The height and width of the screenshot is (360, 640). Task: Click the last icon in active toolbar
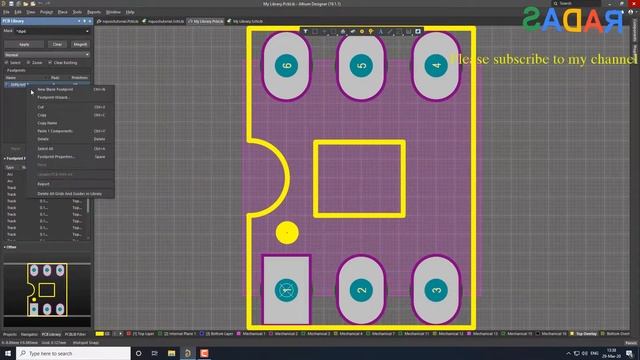coord(418,31)
